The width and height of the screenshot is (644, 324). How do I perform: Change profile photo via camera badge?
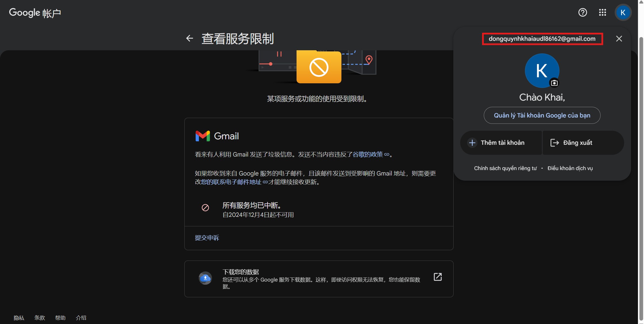(x=554, y=83)
